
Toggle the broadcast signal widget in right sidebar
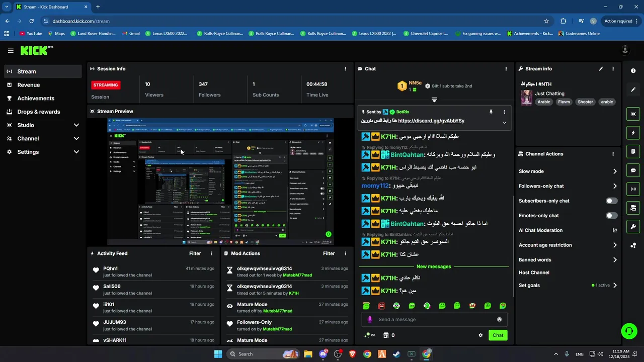coord(633,189)
